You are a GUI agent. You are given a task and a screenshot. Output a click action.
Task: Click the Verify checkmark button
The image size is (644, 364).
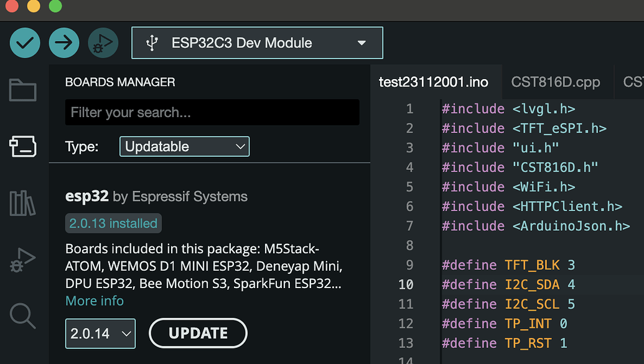coord(25,43)
